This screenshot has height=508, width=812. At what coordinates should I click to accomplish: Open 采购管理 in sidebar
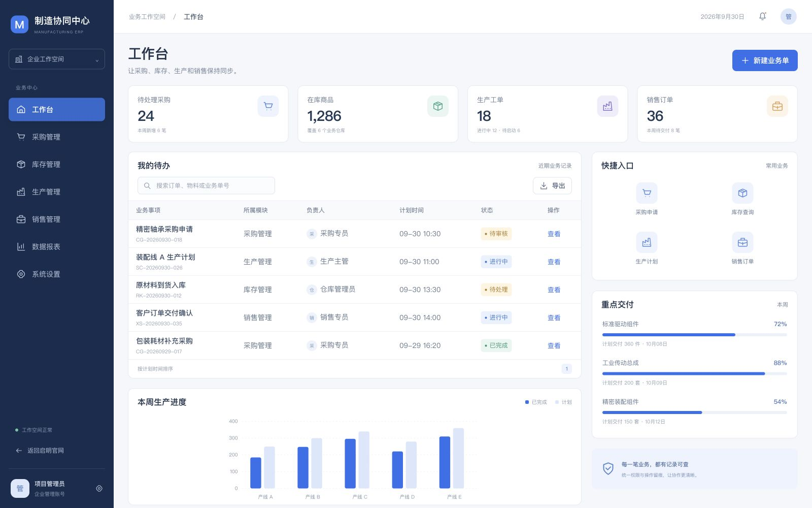click(x=57, y=137)
